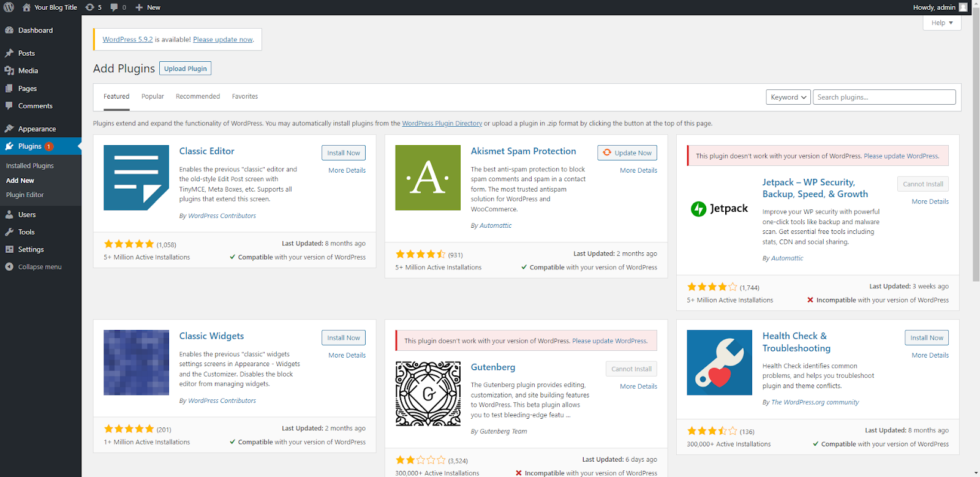Open the Jetpack logo thumbnail
This screenshot has width=980, height=477.
(x=719, y=209)
